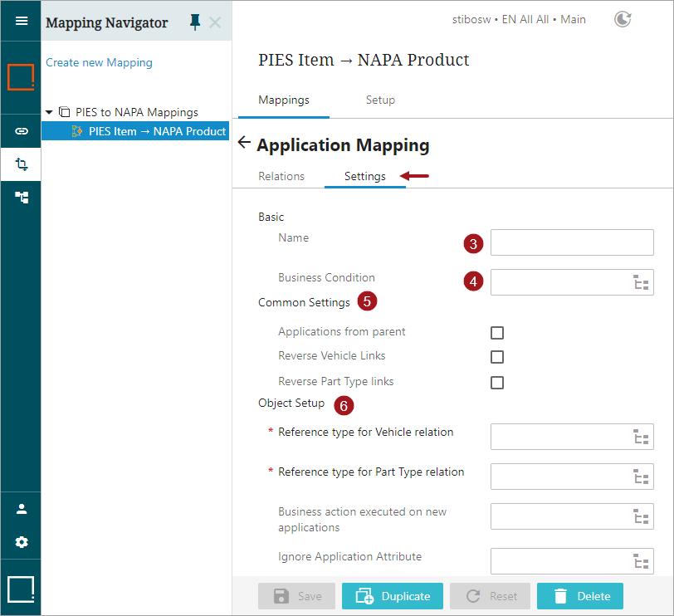The height and width of the screenshot is (616, 674).
Task: Click the Create new Mapping link
Action: (99, 62)
